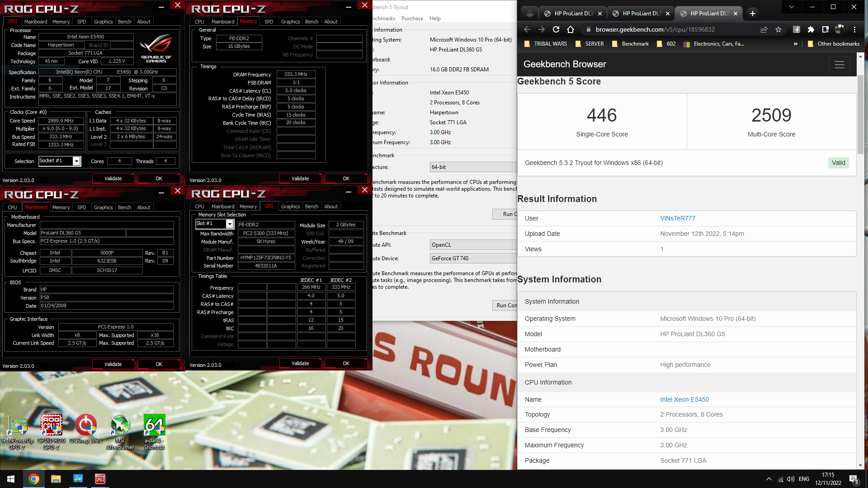Open the Windows notification center icon
Viewport: 868px width, 488px height.
[854, 479]
